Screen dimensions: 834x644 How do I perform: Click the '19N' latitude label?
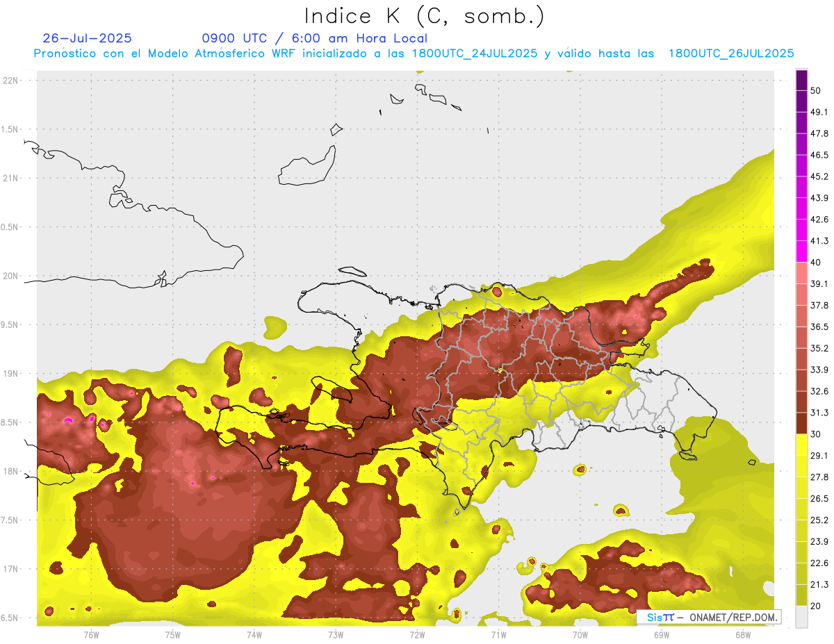[x=11, y=373]
